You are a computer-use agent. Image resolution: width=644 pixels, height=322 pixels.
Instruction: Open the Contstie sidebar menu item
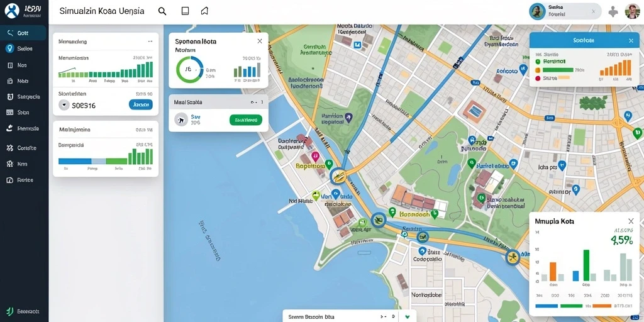tap(23, 148)
